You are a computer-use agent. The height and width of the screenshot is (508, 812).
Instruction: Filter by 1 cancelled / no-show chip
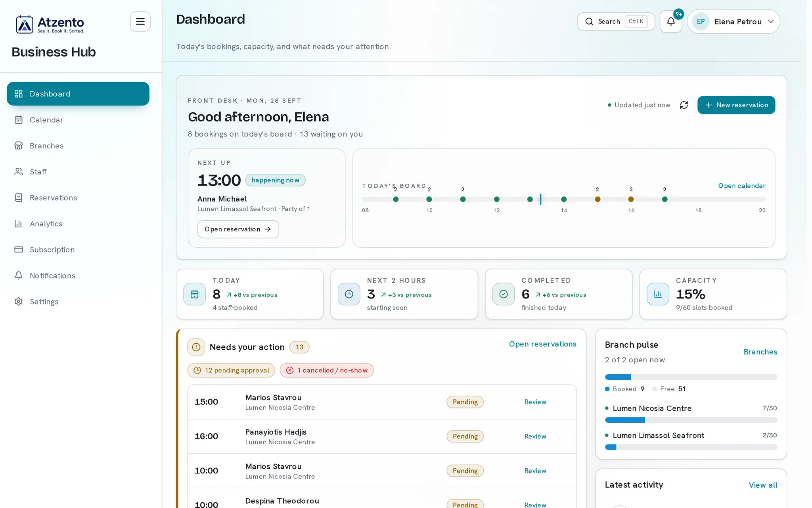click(327, 370)
